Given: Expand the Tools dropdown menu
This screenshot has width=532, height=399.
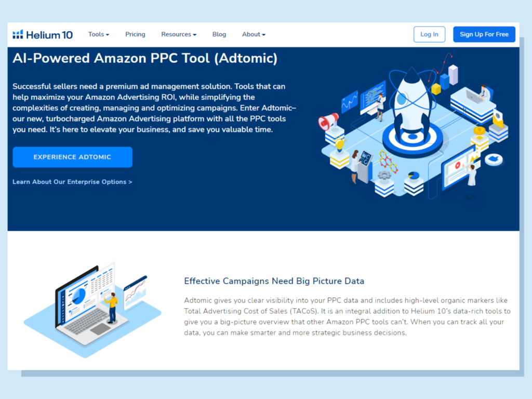Looking at the screenshot, I should point(99,34).
